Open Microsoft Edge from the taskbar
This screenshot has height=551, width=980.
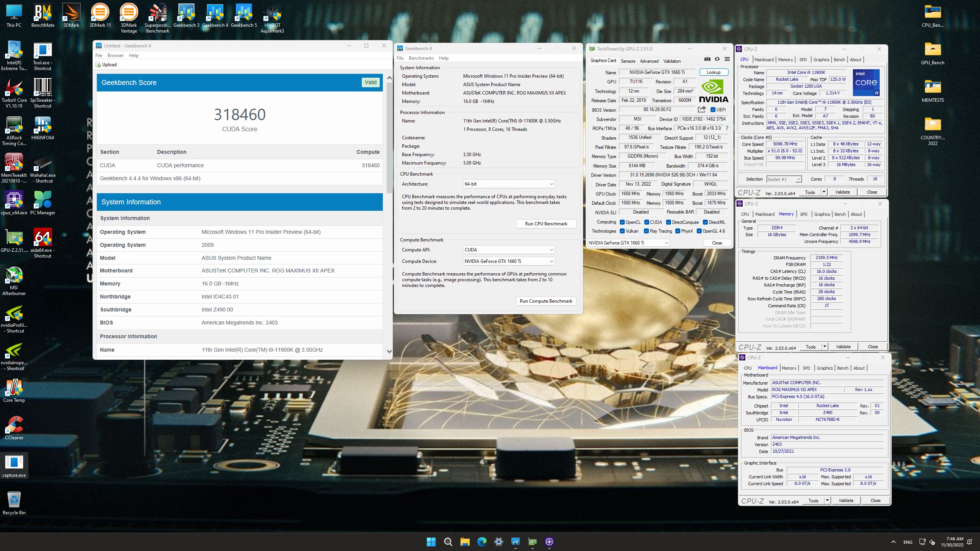pos(482,542)
